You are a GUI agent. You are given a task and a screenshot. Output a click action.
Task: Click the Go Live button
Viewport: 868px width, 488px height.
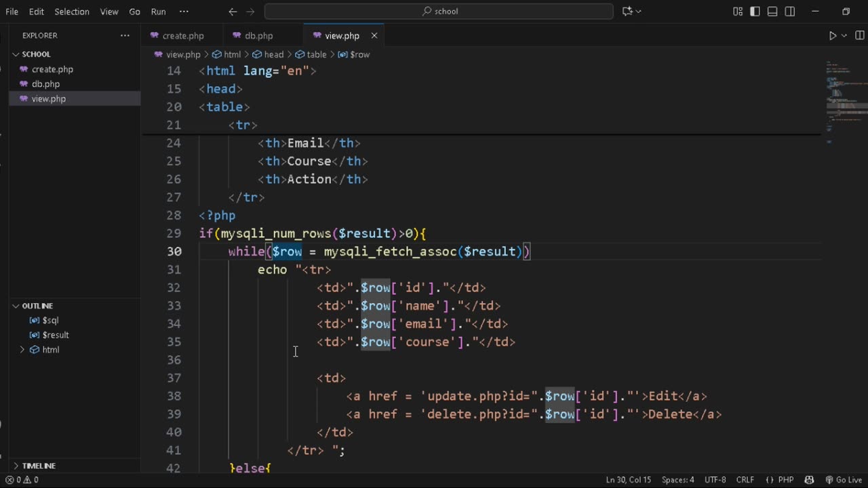[x=844, y=480]
